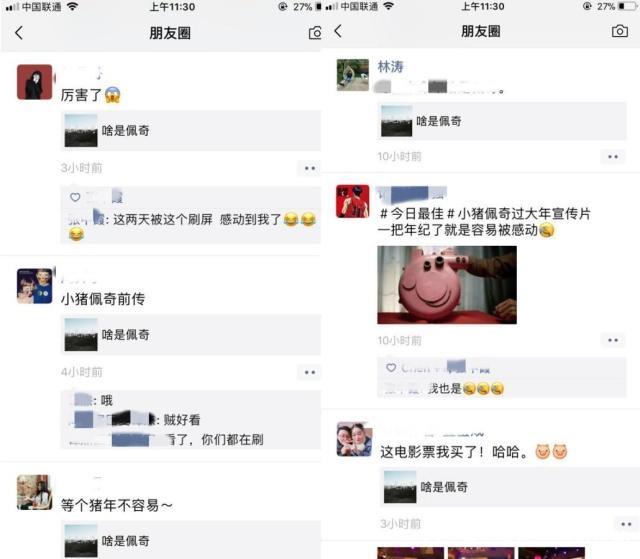
Task: Tap 林涛's profile avatar
Action: click(353, 75)
